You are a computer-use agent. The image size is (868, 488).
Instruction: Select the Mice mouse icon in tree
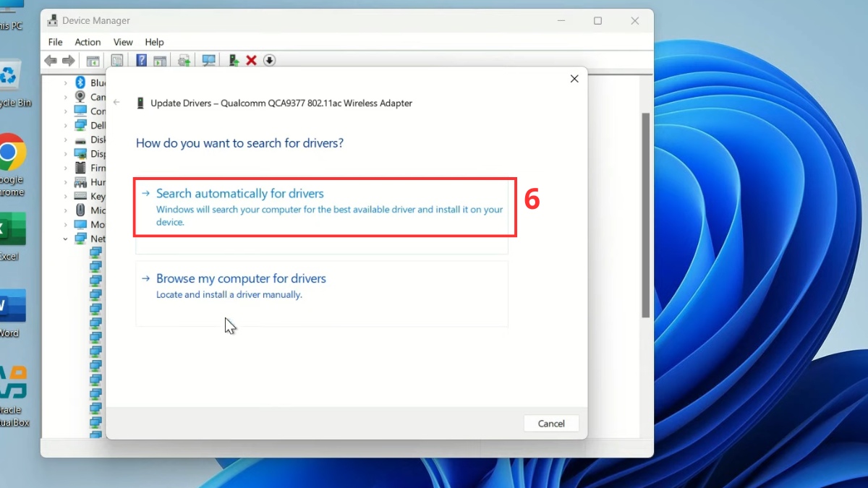coord(81,210)
